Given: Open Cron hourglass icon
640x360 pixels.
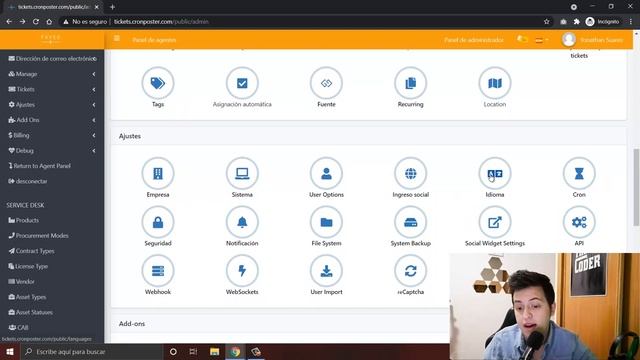Looking at the screenshot, I should (x=579, y=173).
